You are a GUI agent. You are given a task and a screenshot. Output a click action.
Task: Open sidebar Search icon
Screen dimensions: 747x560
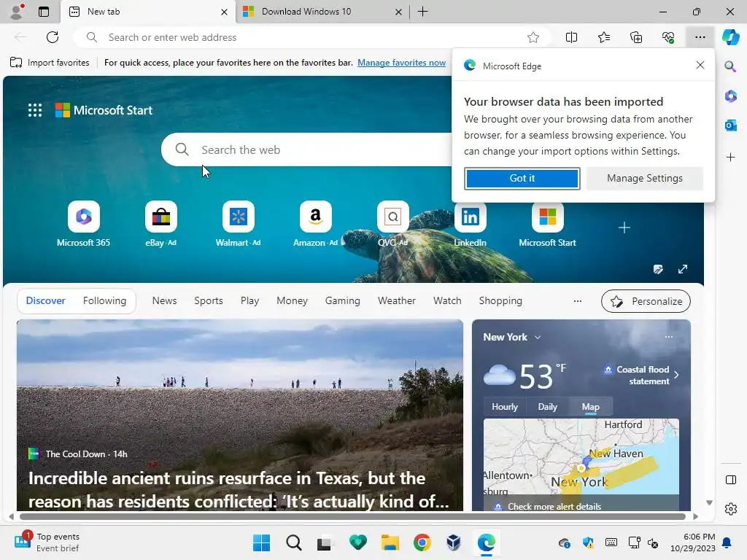pos(730,66)
